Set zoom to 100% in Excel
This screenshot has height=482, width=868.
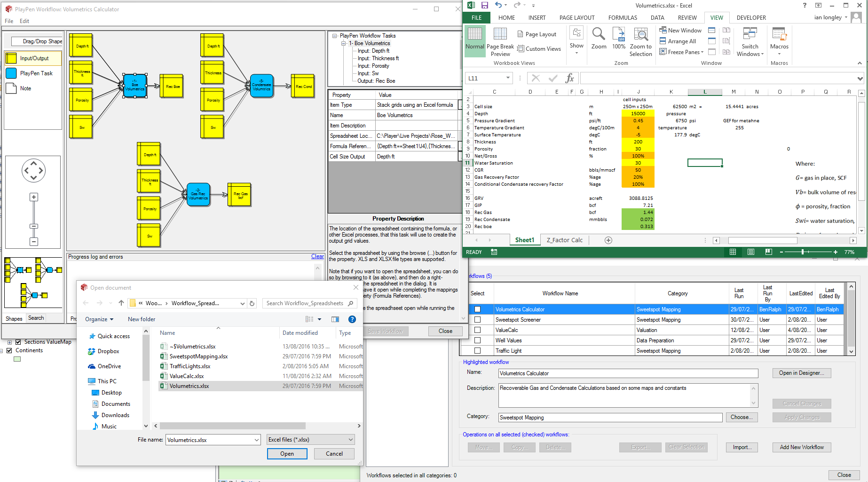[619, 39]
